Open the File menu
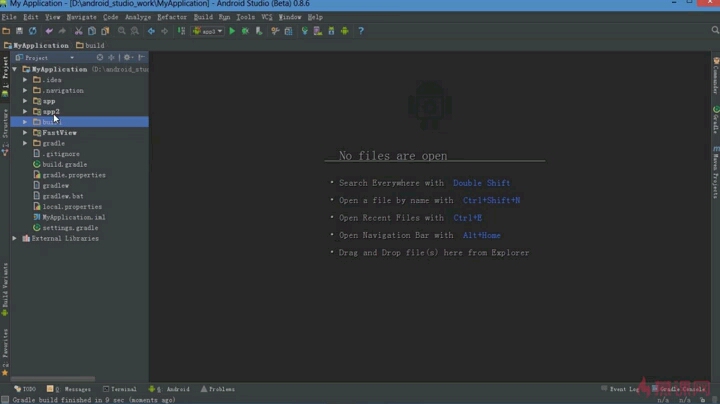This screenshot has height=404, width=720. pos(9,17)
